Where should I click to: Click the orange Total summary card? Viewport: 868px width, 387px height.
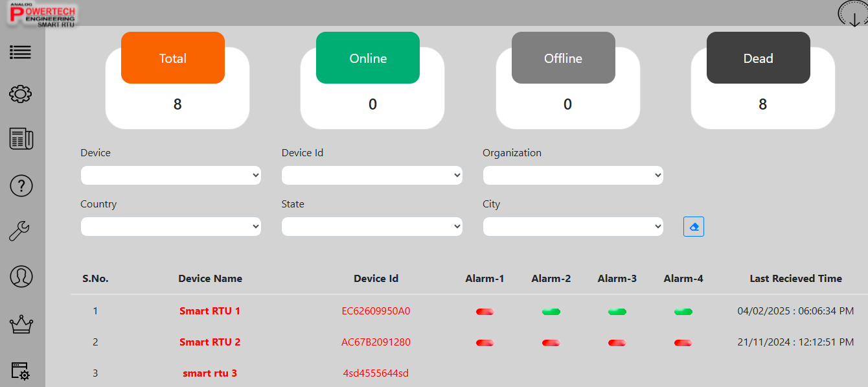[173, 58]
